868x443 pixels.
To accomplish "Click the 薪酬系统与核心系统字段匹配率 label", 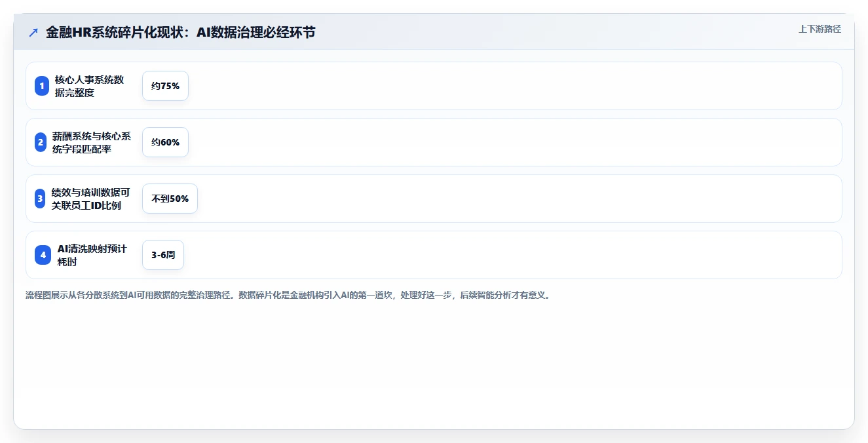I will coord(92,142).
